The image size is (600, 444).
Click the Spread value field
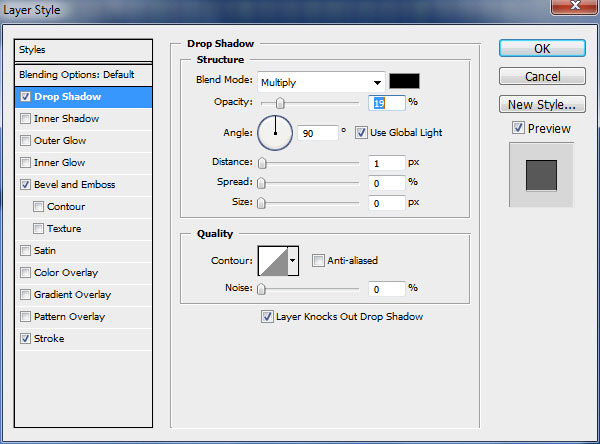click(x=386, y=183)
